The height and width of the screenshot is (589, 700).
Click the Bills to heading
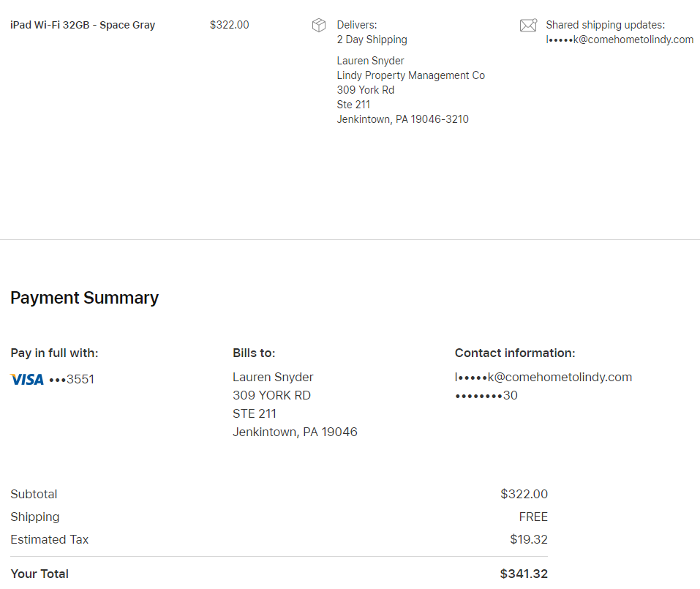(x=254, y=353)
